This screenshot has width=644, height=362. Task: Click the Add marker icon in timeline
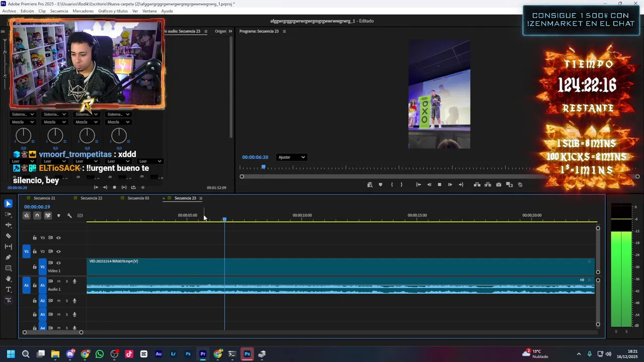coord(58,216)
